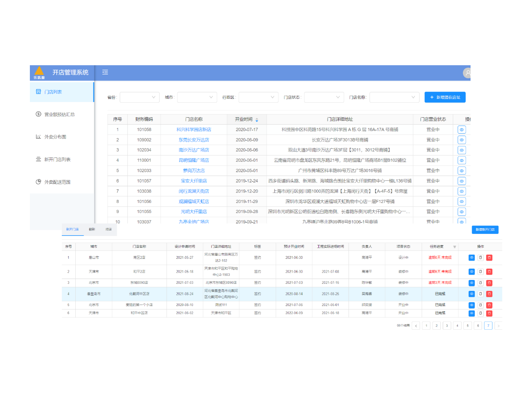Open the user avatar in header
532x399 pixels.
pos(467,73)
